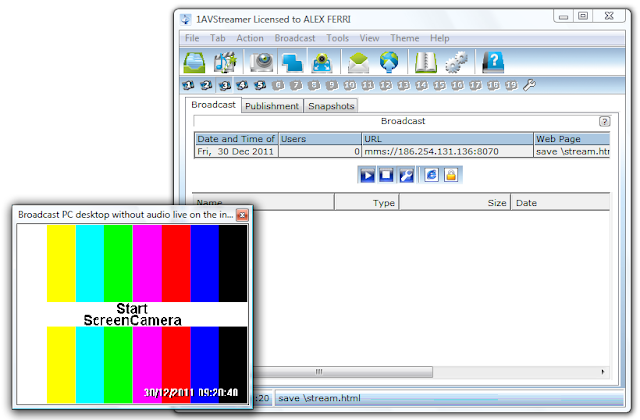Select numbered tab icon 2

(206, 85)
